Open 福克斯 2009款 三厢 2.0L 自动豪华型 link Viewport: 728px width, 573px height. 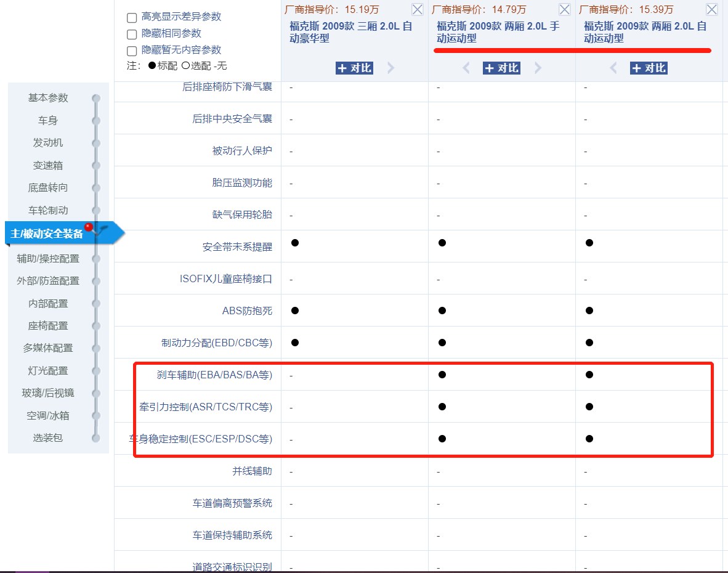point(351,32)
